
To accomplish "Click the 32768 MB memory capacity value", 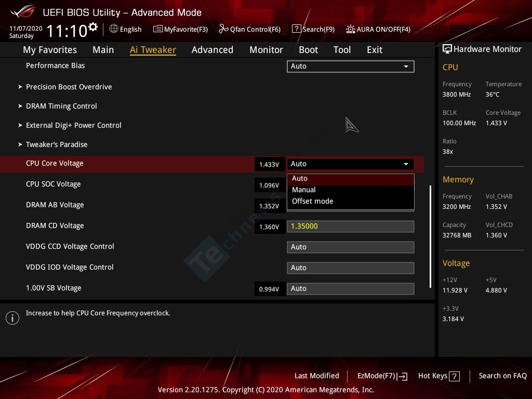I will point(457,235).
